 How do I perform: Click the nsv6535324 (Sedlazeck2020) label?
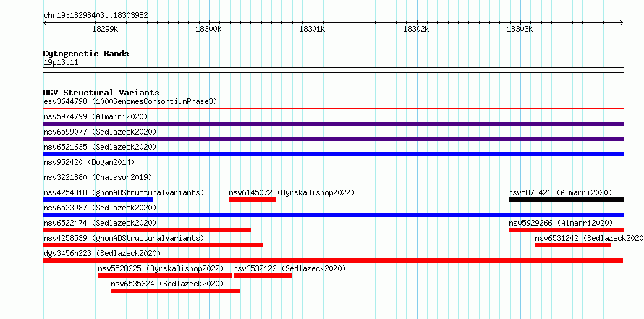click(167, 284)
